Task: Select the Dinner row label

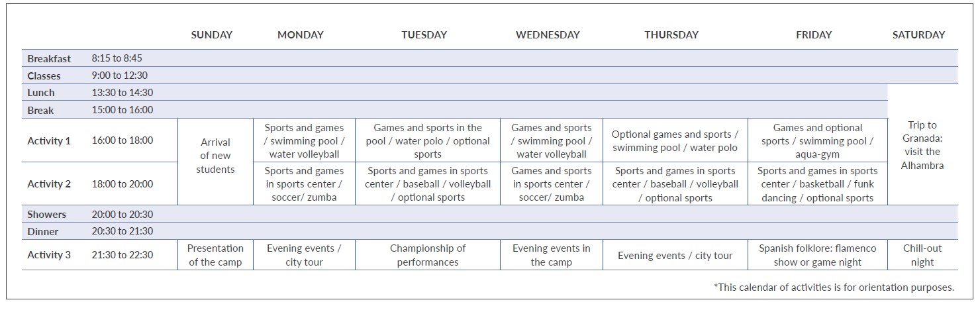Action: 43,232
